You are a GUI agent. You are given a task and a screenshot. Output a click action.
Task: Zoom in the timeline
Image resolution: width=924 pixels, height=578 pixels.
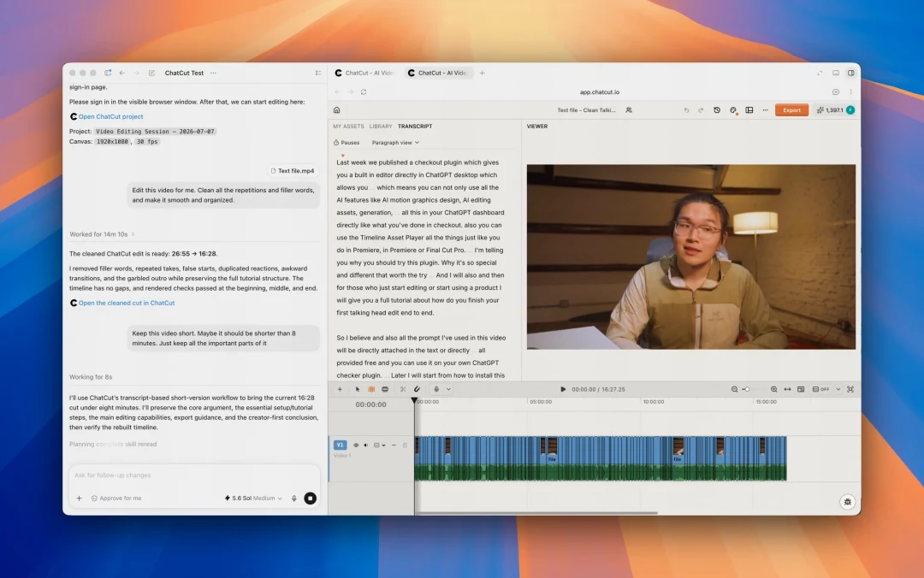point(773,389)
